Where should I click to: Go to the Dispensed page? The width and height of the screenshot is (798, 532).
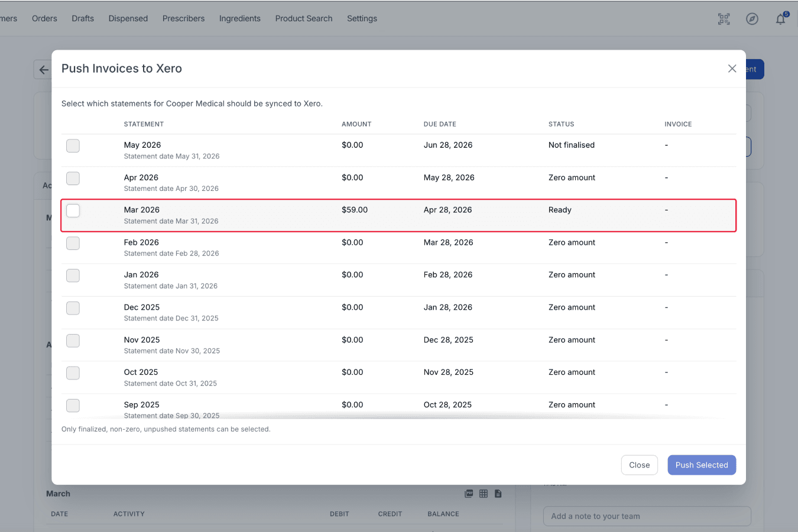pyautogui.click(x=128, y=18)
